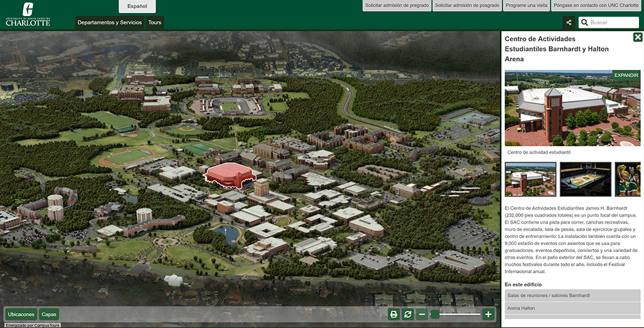Click Programe una visita button
This screenshot has height=328, width=644.
click(526, 5)
